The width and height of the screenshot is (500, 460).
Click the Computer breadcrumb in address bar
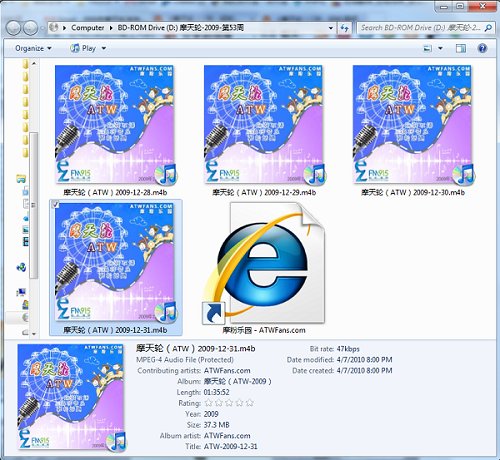[88, 28]
